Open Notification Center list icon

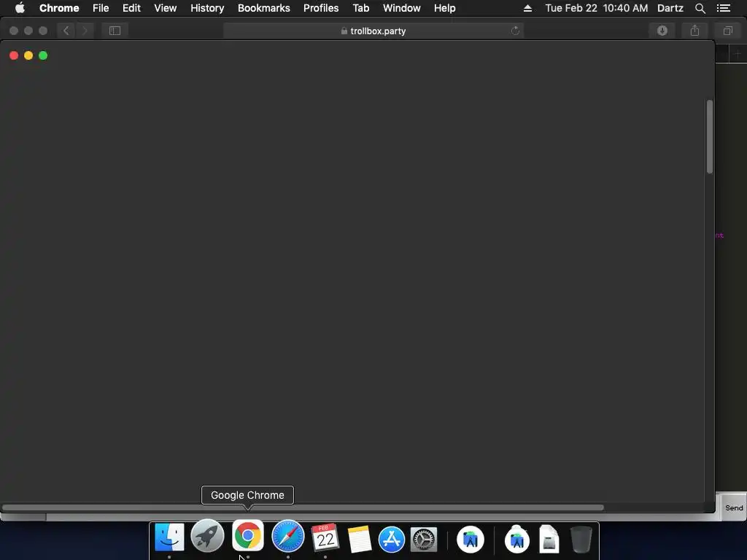click(x=724, y=8)
